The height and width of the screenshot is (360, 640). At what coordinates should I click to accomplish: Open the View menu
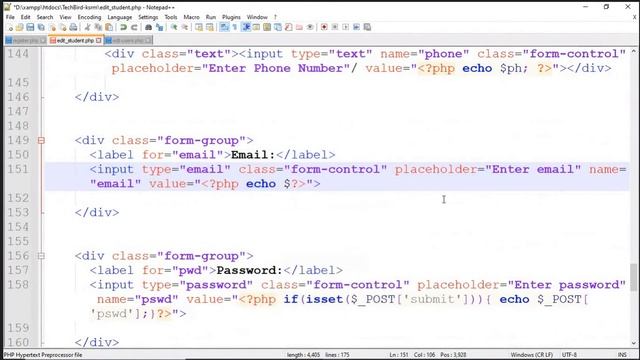tap(65, 17)
